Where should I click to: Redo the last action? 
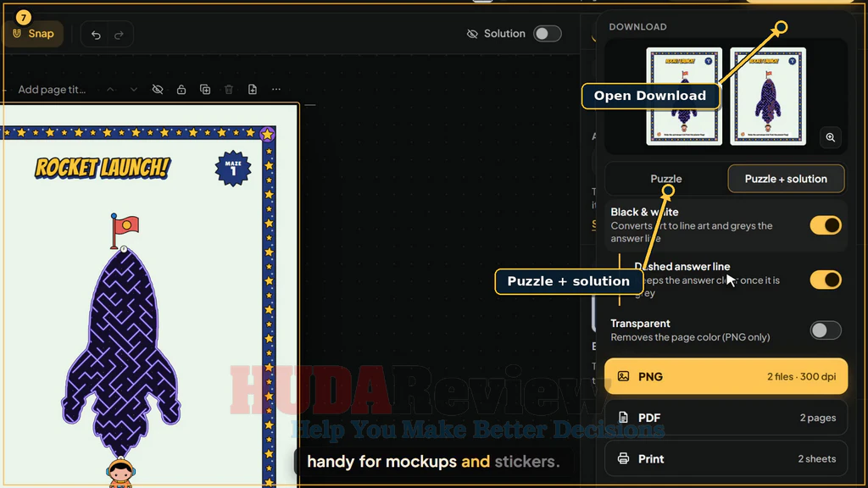tap(119, 35)
